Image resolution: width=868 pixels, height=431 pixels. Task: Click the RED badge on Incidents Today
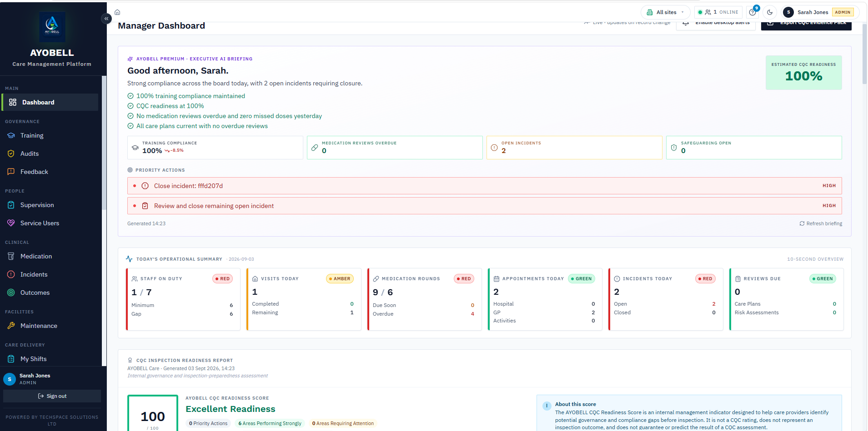coord(705,278)
